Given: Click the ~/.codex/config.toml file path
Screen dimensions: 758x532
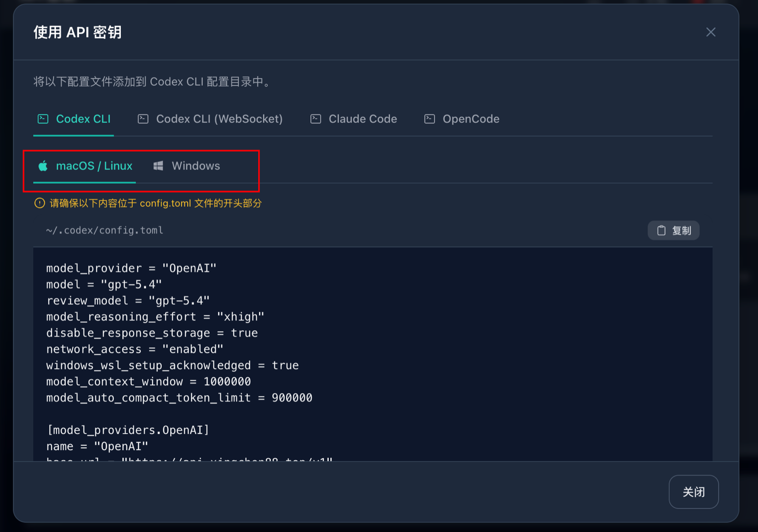Looking at the screenshot, I should click(x=104, y=231).
